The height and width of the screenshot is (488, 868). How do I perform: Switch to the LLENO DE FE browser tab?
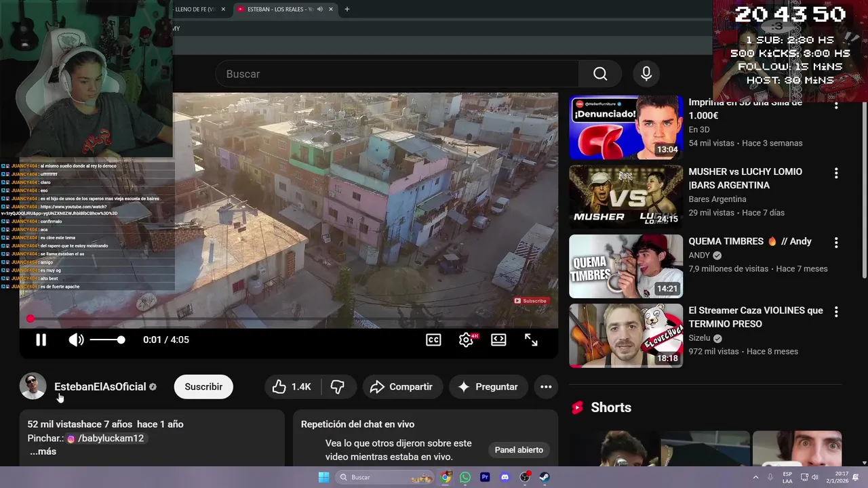(x=195, y=9)
